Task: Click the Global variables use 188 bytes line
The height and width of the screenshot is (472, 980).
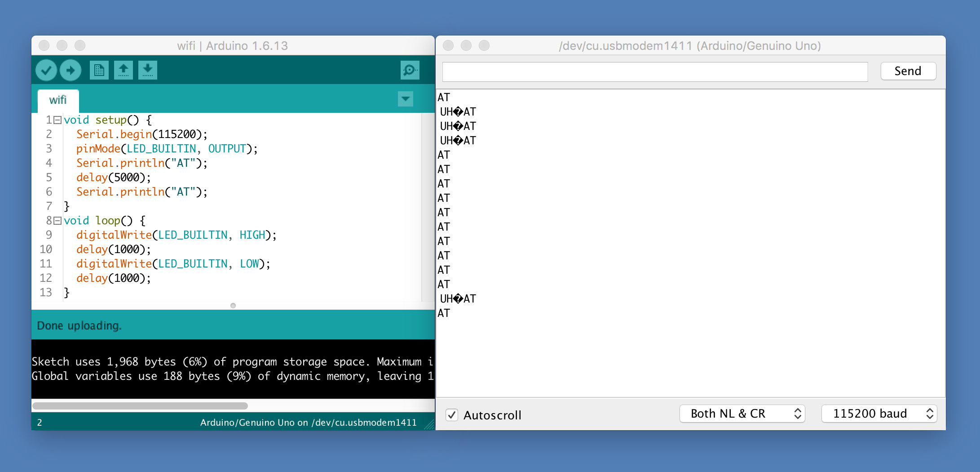Action: click(233, 376)
